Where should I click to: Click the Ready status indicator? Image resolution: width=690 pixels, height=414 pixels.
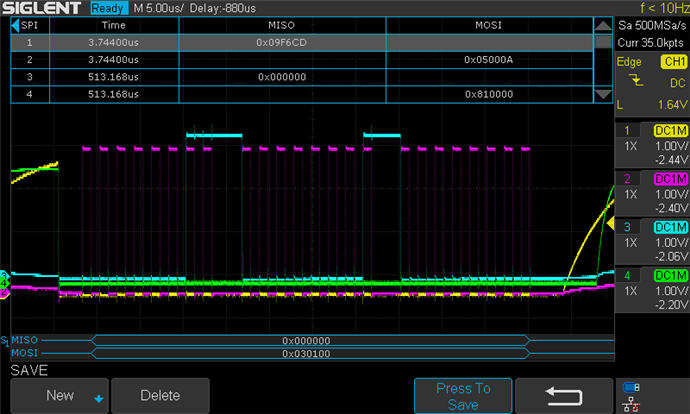[109, 8]
